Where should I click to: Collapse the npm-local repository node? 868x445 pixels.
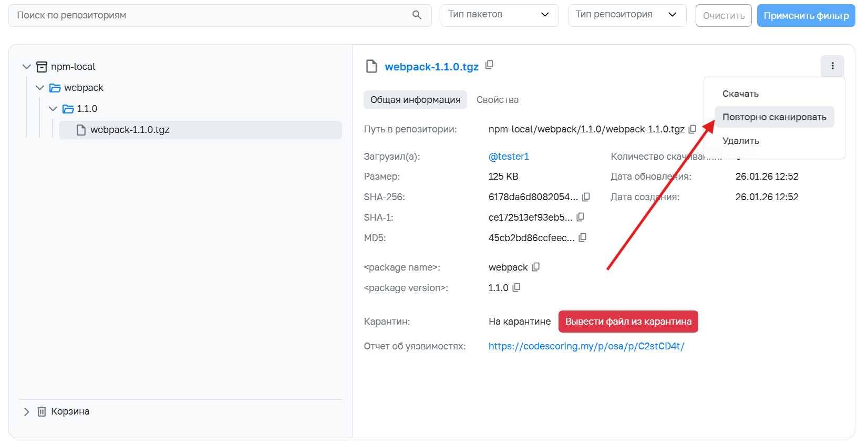[27, 67]
